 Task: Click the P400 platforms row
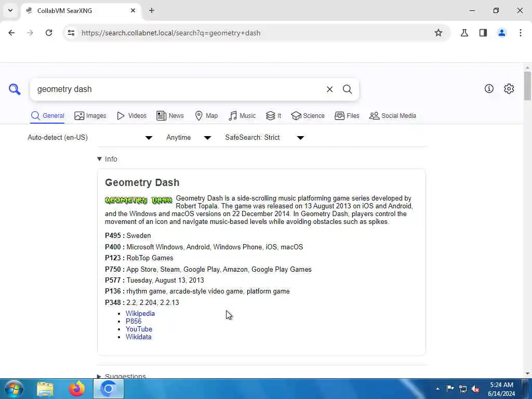coord(204,247)
